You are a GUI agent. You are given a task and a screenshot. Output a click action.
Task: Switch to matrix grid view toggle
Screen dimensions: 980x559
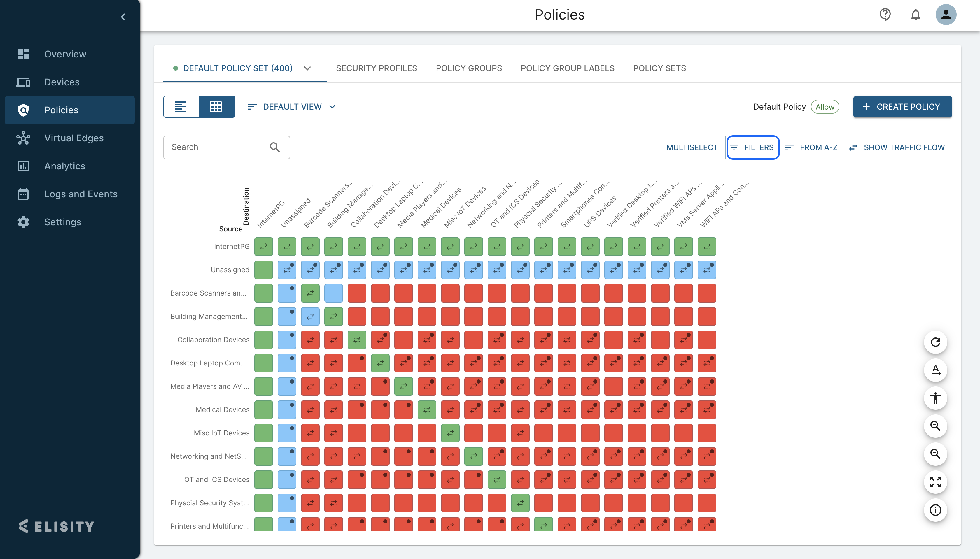click(x=216, y=107)
